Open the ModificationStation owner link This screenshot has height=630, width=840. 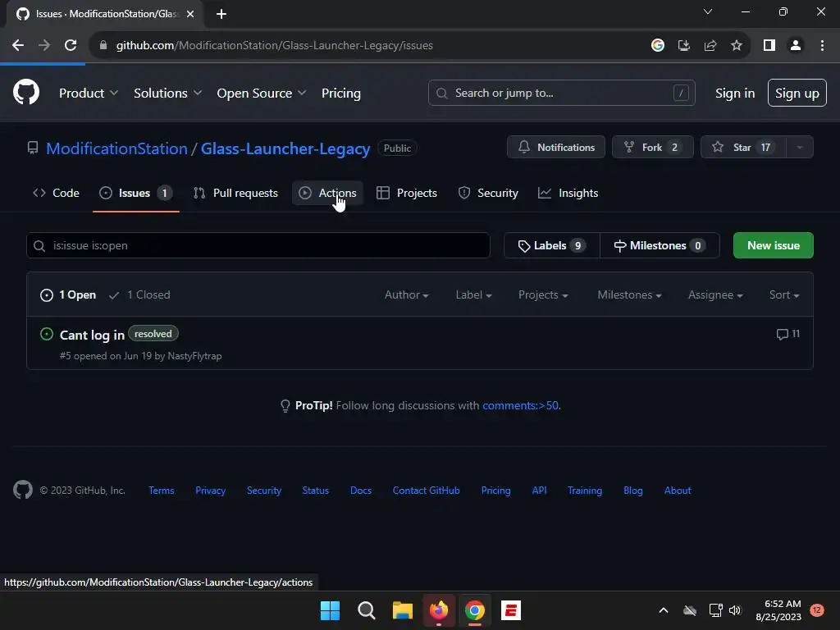click(116, 148)
